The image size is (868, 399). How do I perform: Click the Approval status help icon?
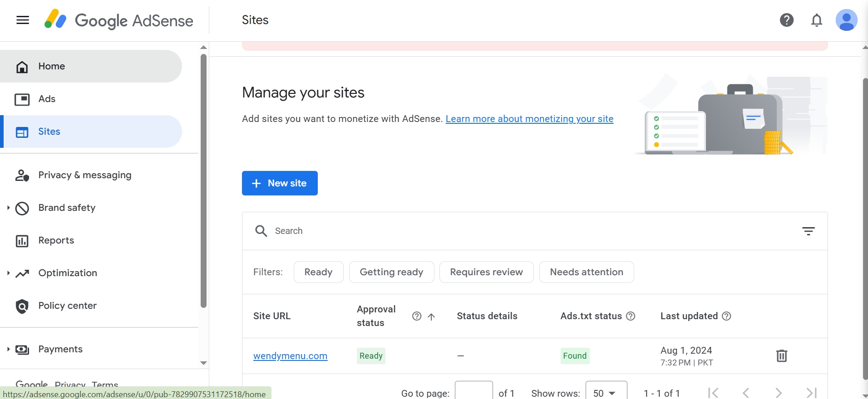pos(417,316)
